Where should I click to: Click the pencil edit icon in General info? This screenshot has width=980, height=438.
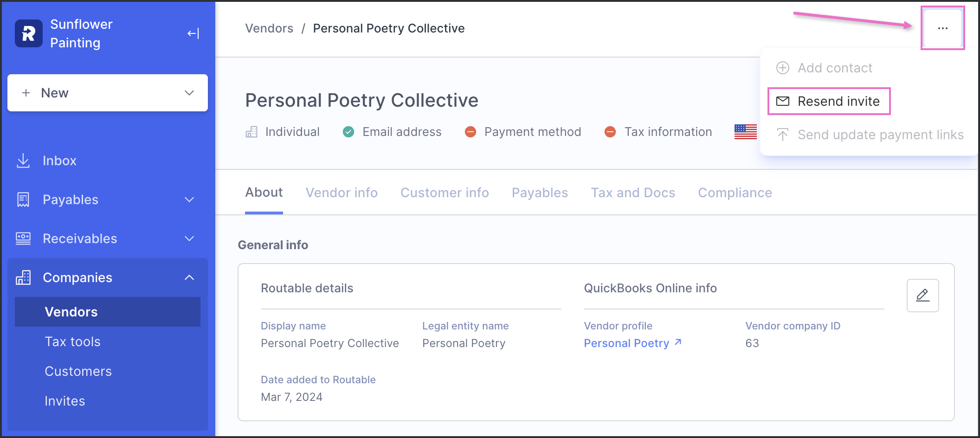[x=922, y=296]
